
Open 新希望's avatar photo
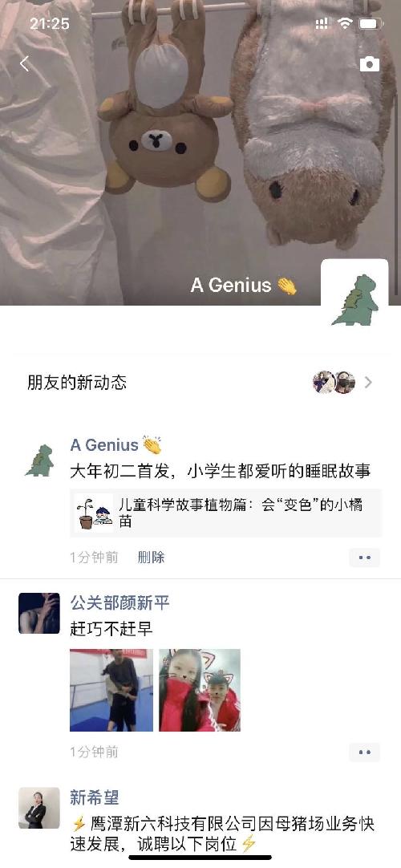[39, 808]
